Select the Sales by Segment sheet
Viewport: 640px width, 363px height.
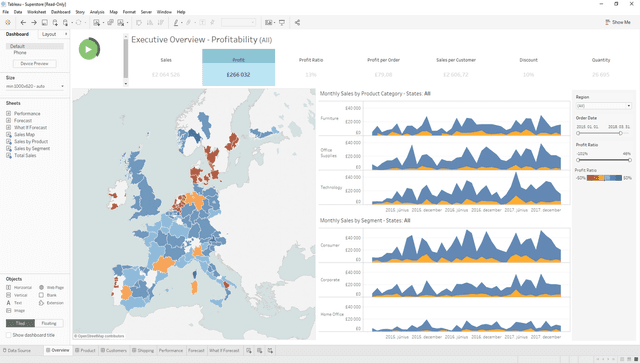coord(32,148)
